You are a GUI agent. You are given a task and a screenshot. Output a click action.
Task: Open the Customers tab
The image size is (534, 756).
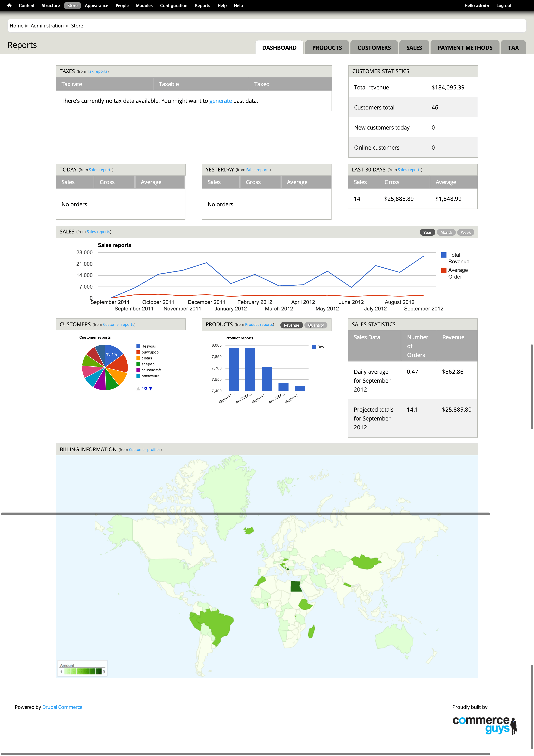(x=374, y=48)
